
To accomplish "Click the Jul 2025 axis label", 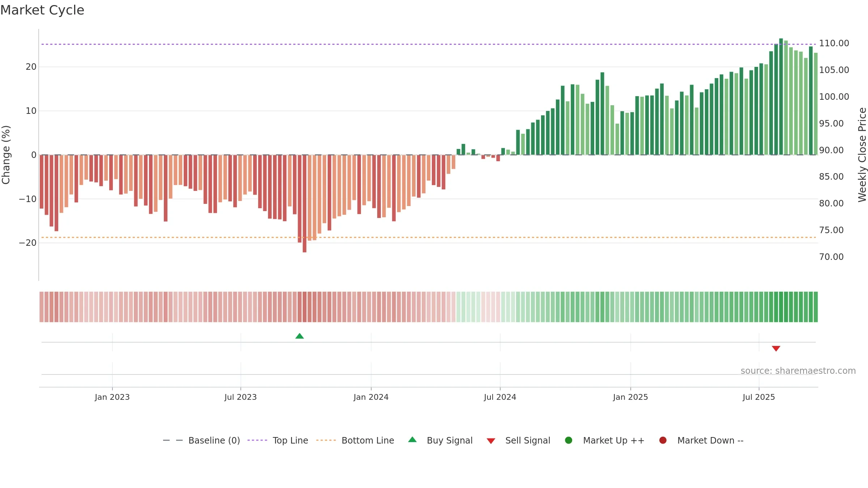I will 759,397.
